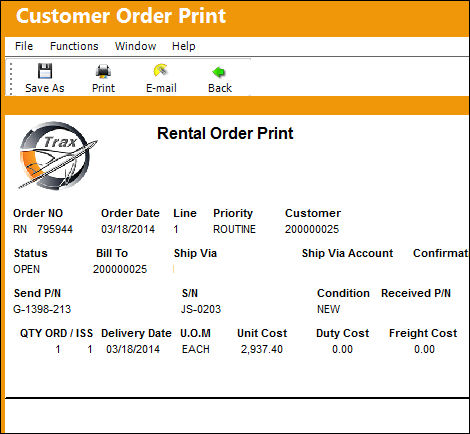This screenshot has height=434, width=470.
Task: Click the E-mail icon in the toolbar
Action: tap(161, 70)
